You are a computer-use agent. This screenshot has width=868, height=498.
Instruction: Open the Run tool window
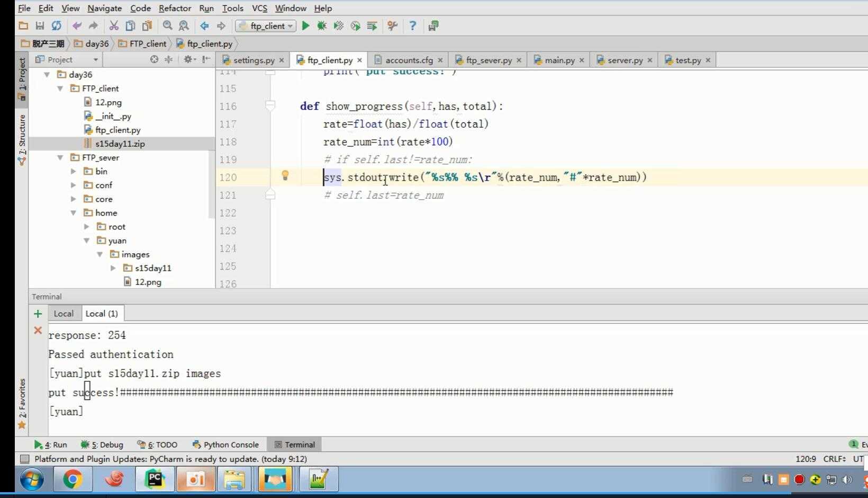point(51,444)
